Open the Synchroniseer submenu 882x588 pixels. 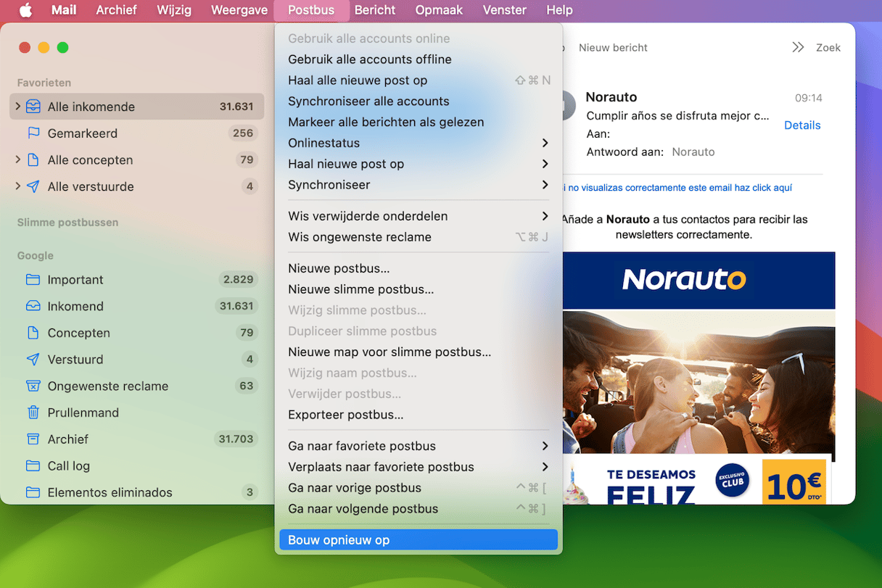click(419, 185)
